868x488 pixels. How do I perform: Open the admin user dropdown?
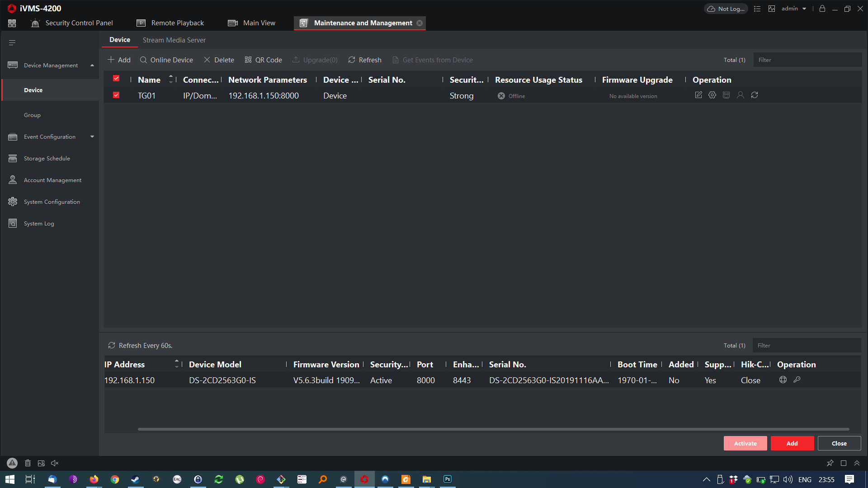coord(794,9)
